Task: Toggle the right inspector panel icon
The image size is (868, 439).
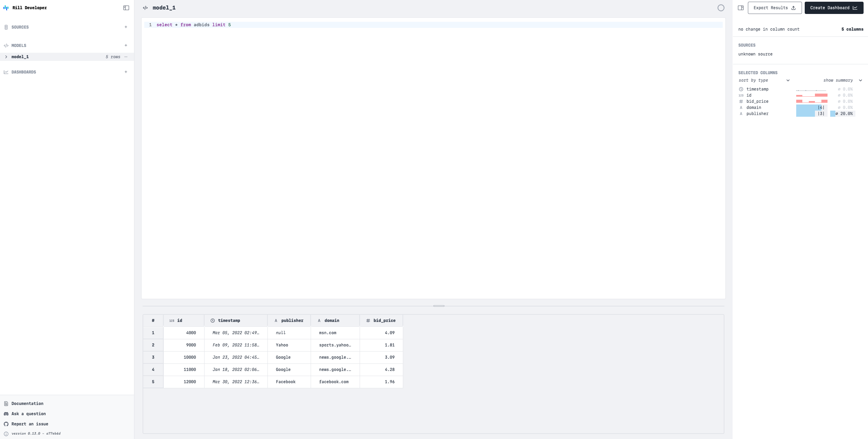Action: (x=740, y=8)
